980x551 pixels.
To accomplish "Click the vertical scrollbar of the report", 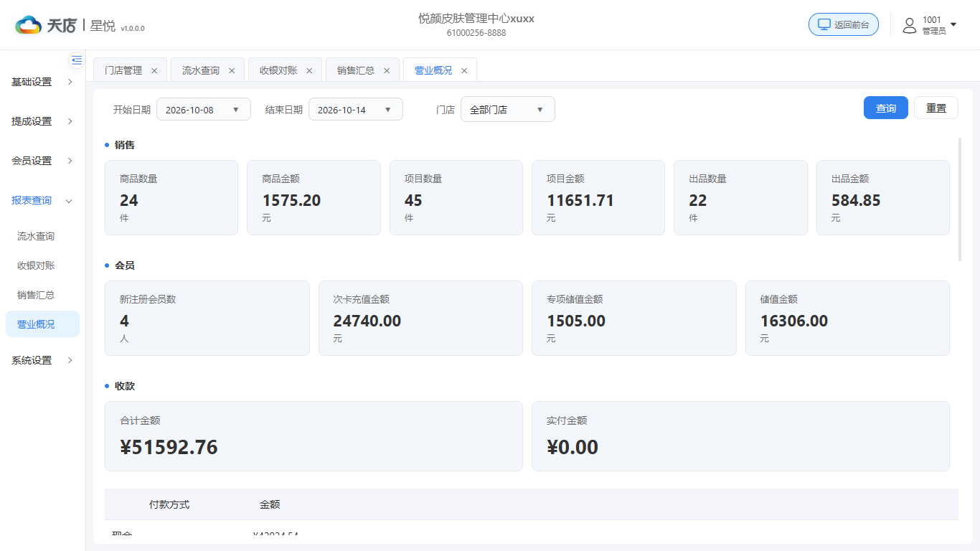I will [x=960, y=199].
